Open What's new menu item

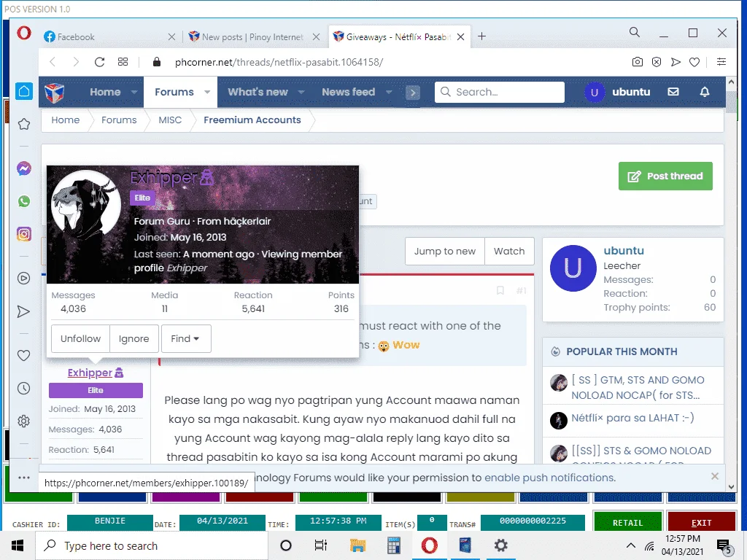258,92
